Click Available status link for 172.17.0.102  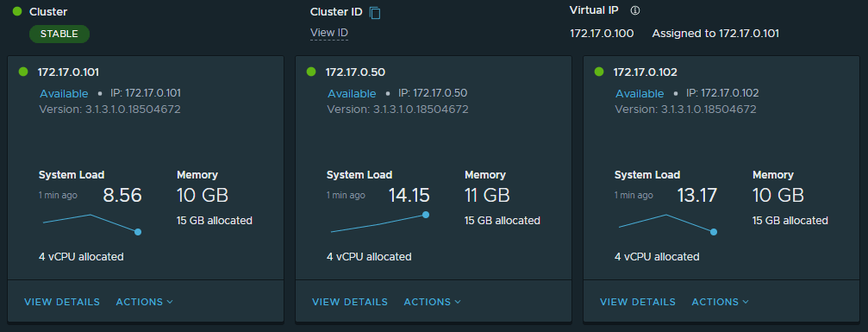click(x=640, y=94)
